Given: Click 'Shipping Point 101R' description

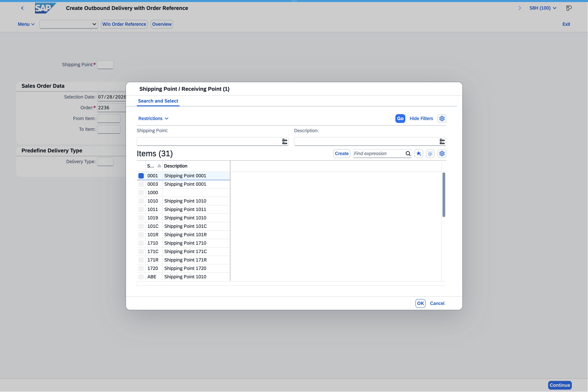Looking at the screenshot, I should pos(185,235).
